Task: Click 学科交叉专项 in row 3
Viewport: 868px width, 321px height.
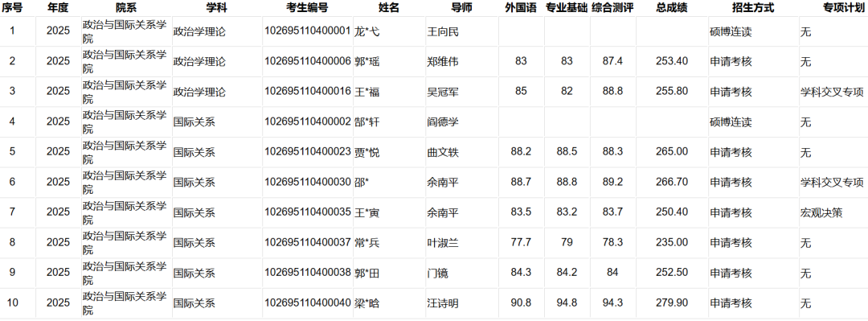Action: [x=832, y=92]
